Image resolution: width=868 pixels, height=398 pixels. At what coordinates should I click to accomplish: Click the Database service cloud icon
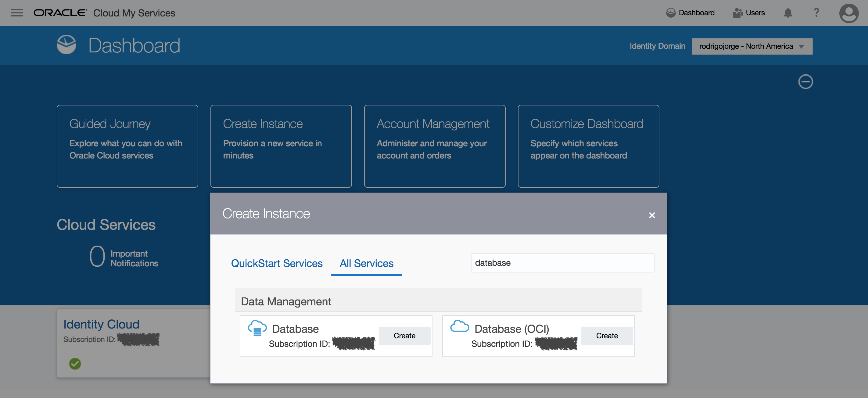coord(257,328)
